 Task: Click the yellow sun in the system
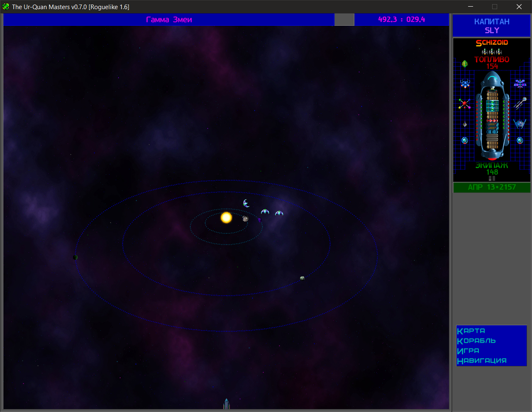pos(226,217)
